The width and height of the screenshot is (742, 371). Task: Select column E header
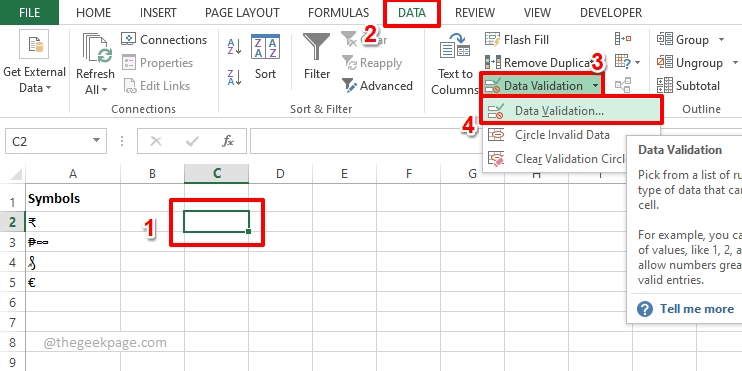pos(344,174)
